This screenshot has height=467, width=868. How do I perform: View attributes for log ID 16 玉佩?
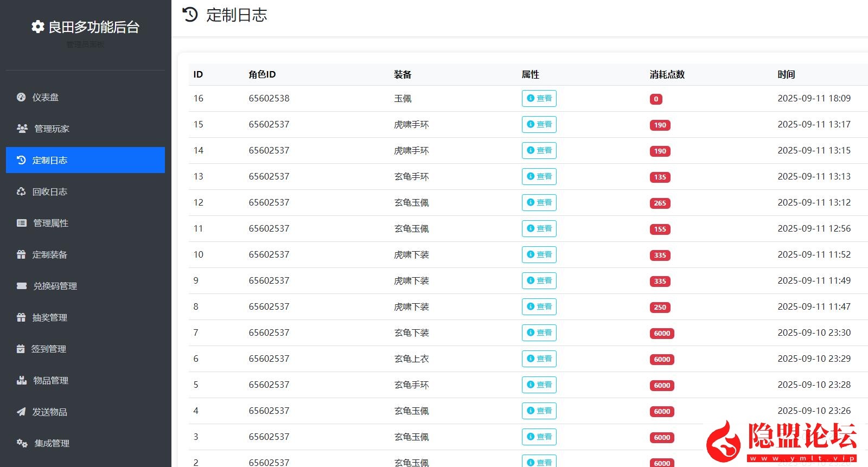pos(539,98)
